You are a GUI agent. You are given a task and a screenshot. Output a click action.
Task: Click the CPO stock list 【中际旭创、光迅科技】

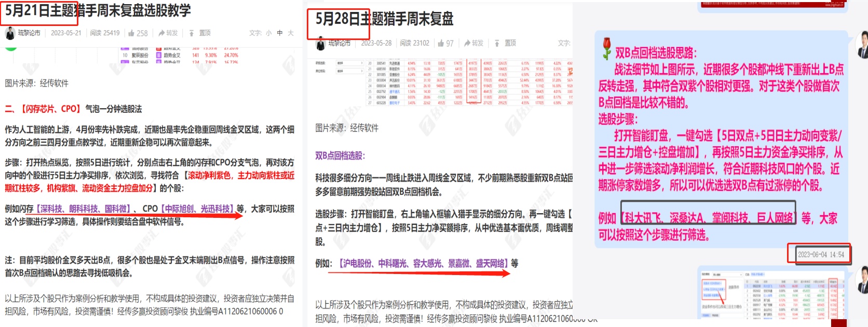click(x=197, y=209)
